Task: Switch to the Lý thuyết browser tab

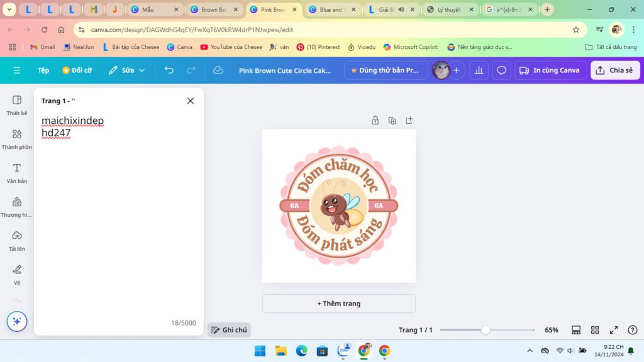Action: [x=451, y=9]
